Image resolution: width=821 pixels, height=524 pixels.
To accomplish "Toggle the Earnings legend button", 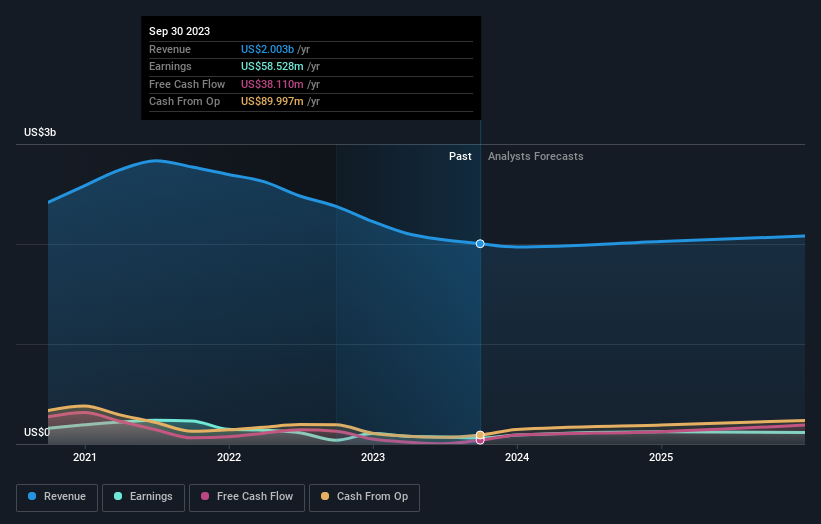I will click(143, 497).
